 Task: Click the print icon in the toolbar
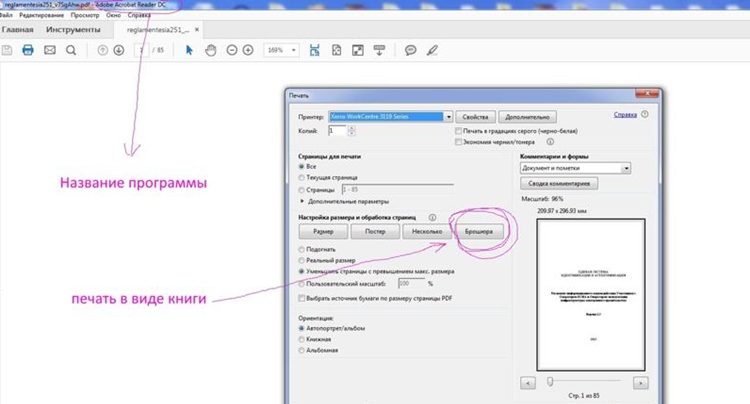tap(28, 50)
